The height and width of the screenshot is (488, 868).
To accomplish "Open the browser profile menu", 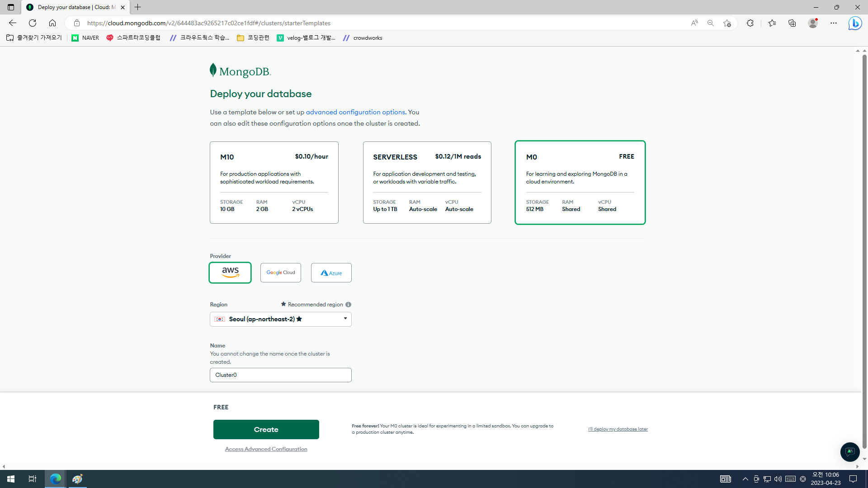I will 813,23.
